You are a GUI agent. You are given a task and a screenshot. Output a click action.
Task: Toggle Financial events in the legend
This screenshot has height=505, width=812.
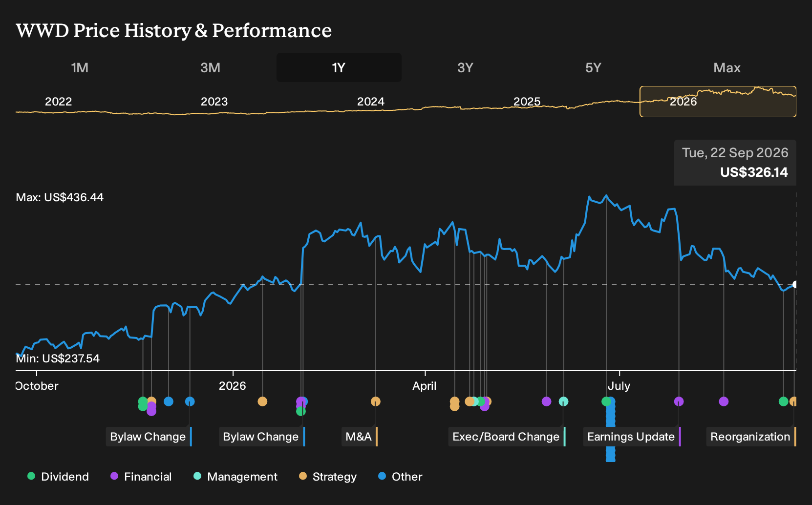pos(141,477)
